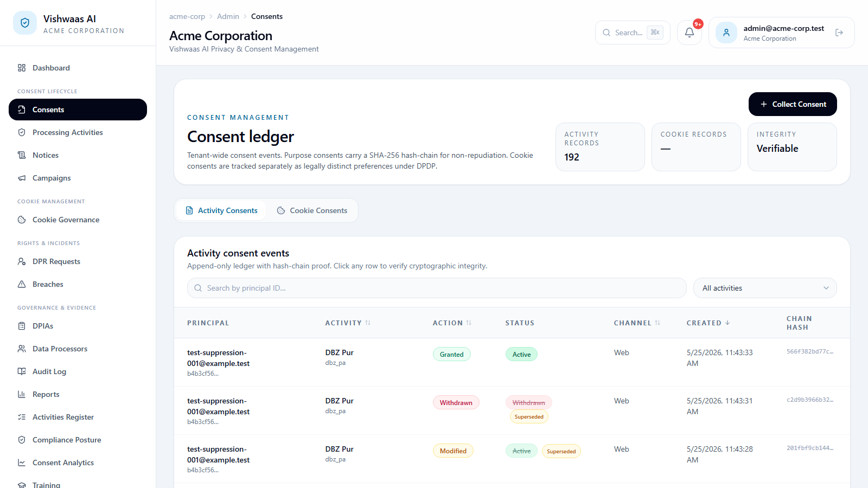This screenshot has height=488, width=868.
Task: Open notifications bell icon
Action: pos(690,33)
